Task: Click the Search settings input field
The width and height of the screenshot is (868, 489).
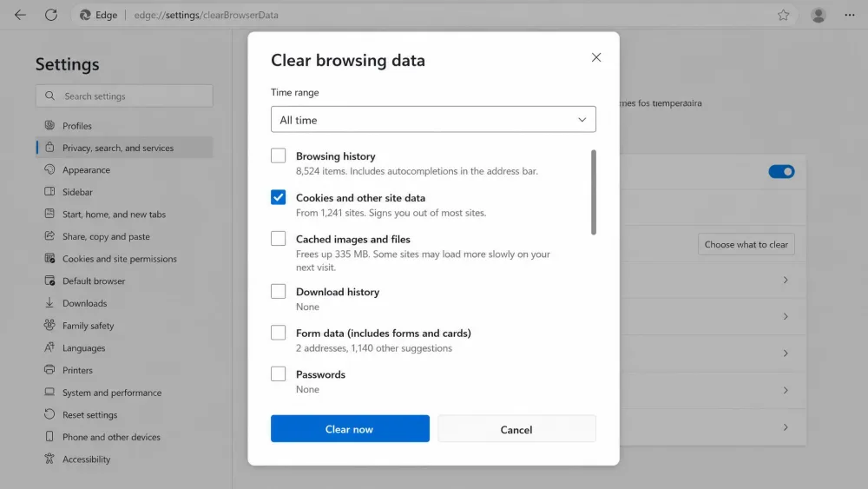Action: pyautogui.click(x=124, y=96)
